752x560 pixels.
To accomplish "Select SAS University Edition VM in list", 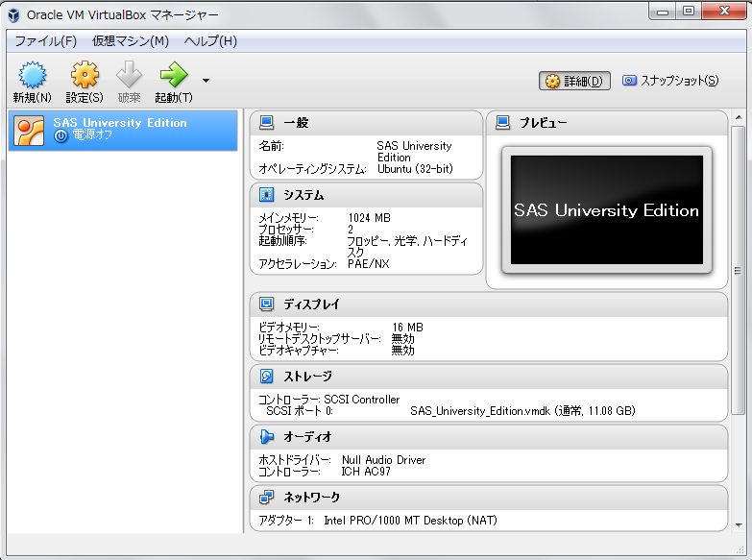I will coord(123,131).
